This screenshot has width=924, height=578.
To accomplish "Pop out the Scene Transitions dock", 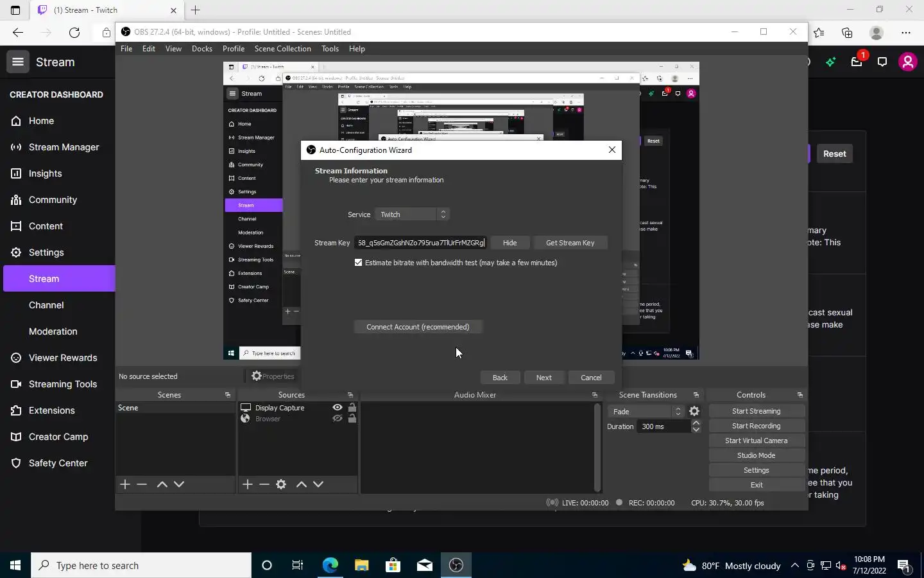I will coord(696,395).
